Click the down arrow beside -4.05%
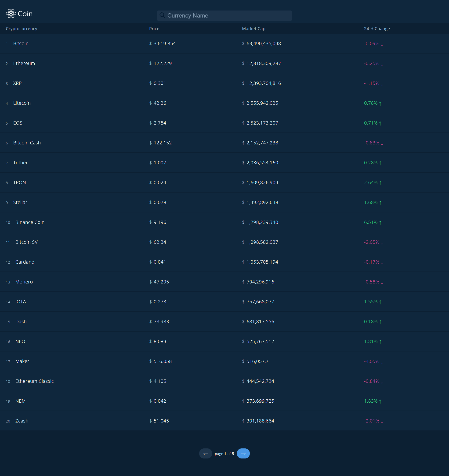 tap(382, 362)
